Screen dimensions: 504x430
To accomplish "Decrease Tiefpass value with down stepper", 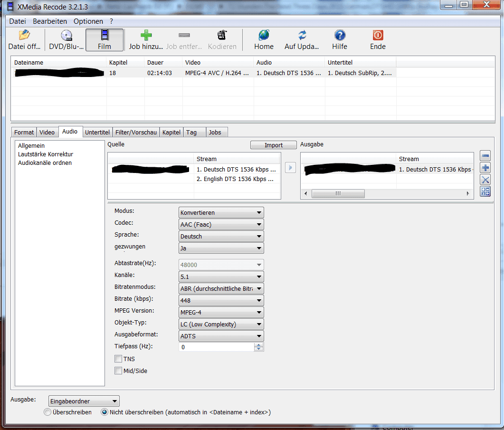I will pyautogui.click(x=259, y=349).
